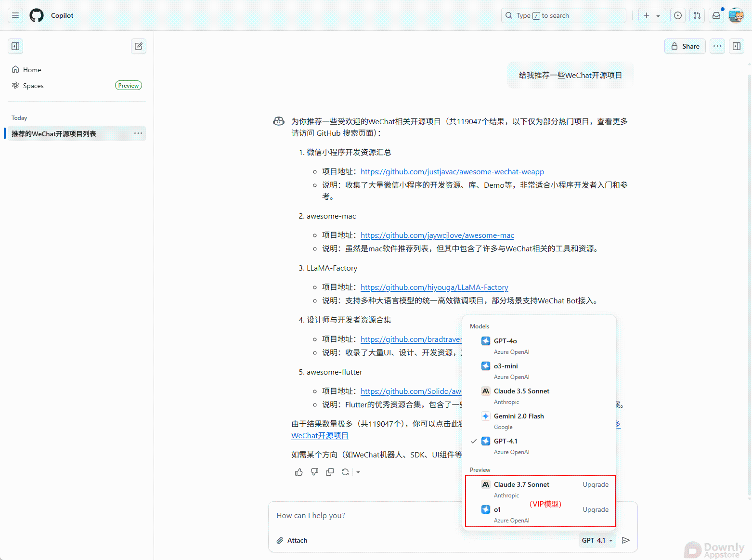This screenshot has height=560, width=752.
Task: Select Gemini 2.0 Flash model
Action: 539,421
